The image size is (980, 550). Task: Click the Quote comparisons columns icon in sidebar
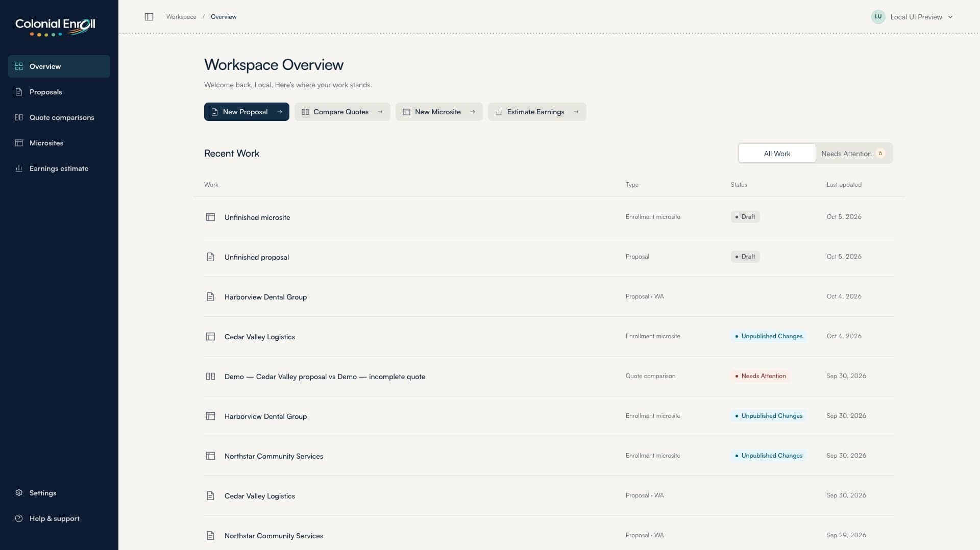point(19,117)
